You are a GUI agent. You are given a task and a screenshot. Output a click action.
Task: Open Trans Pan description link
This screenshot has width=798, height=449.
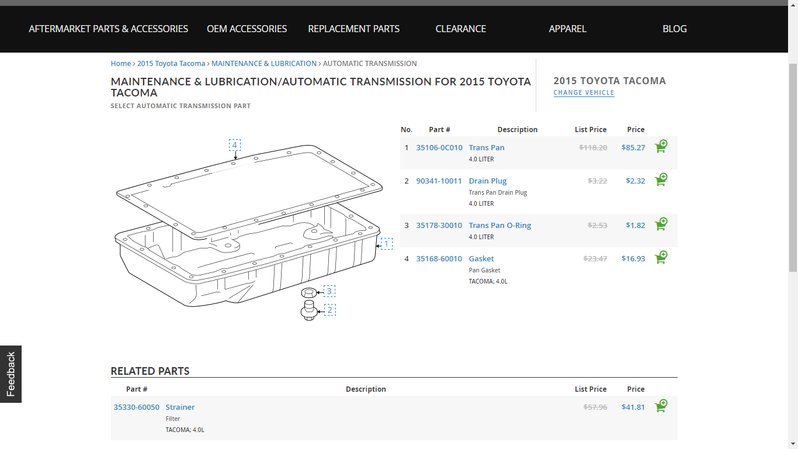click(487, 148)
